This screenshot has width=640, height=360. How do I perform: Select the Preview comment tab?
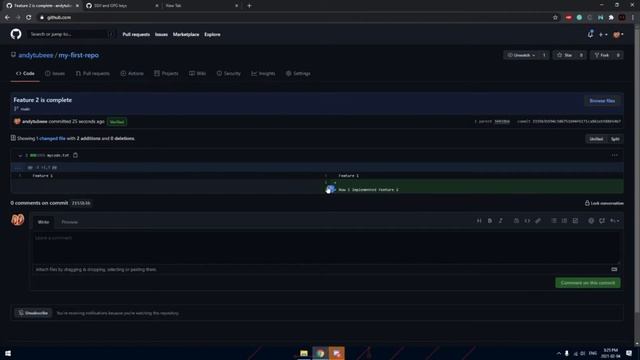[69, 222]
